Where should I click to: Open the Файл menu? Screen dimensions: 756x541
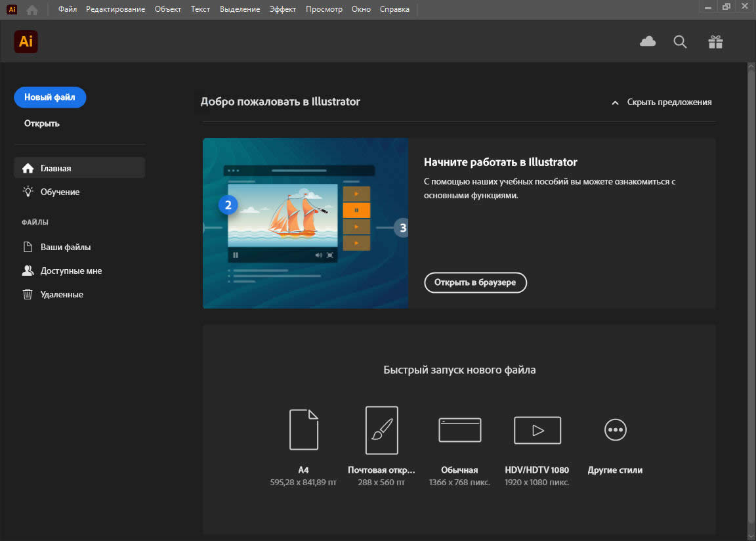point(68,9)
